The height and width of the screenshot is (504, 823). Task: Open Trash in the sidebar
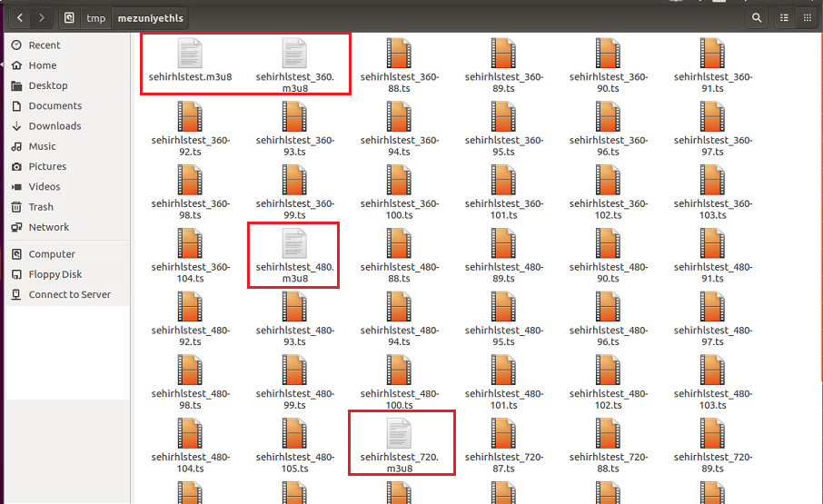(x=67, y=207)
